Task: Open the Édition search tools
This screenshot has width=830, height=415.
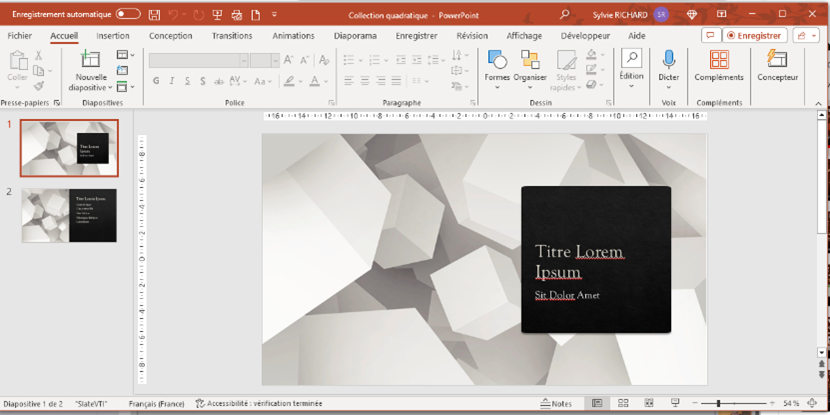Action: pos(631,66)
